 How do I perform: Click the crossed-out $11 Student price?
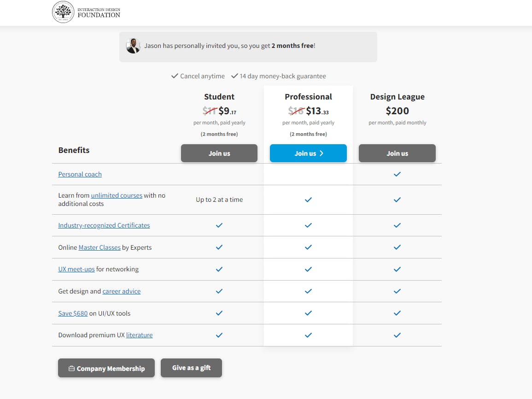click(209, 111)
